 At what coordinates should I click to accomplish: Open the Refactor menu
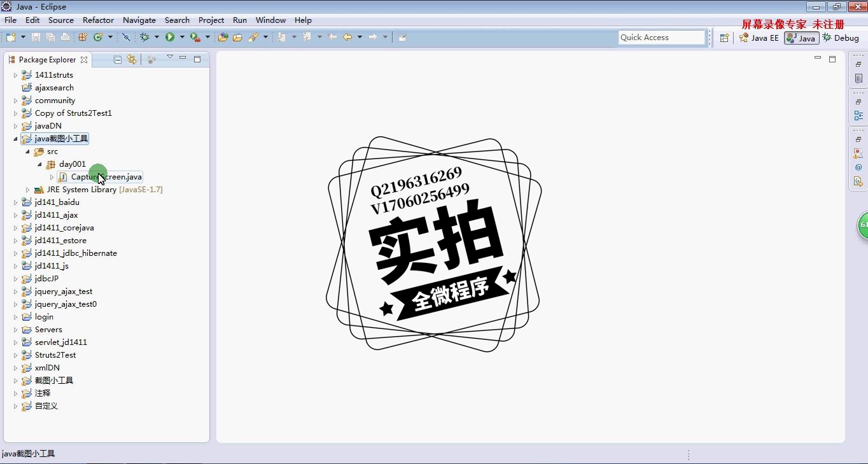pyautogui.click(x=98, y=20)
